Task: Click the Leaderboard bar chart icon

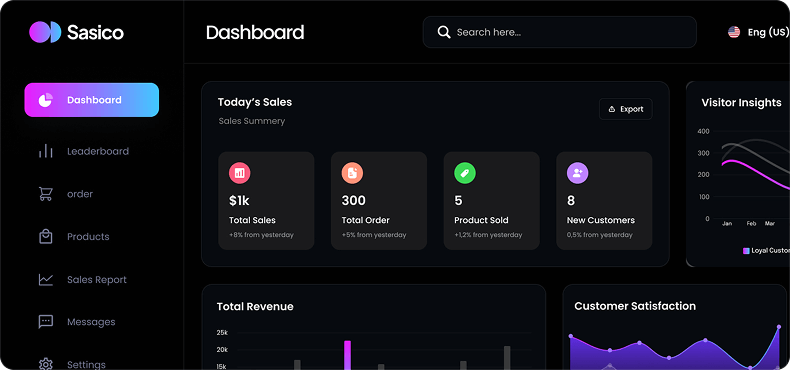Action: [46, 151]
